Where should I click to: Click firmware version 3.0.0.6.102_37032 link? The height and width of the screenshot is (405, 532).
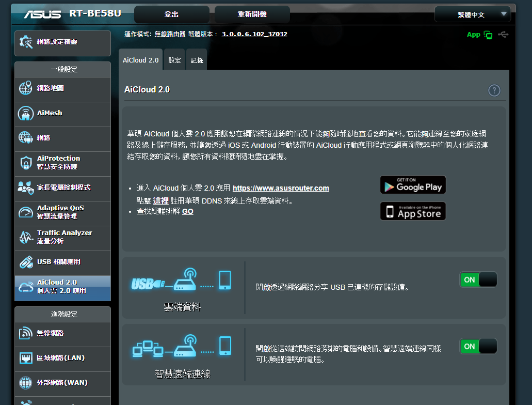tap(254, 34)
